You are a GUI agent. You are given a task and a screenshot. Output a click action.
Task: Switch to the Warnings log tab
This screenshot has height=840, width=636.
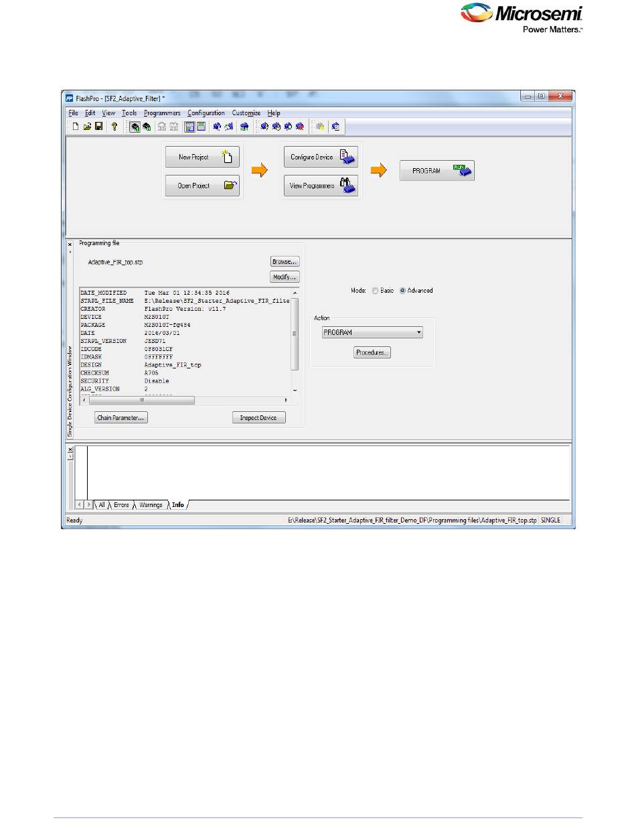pos(151,505)
